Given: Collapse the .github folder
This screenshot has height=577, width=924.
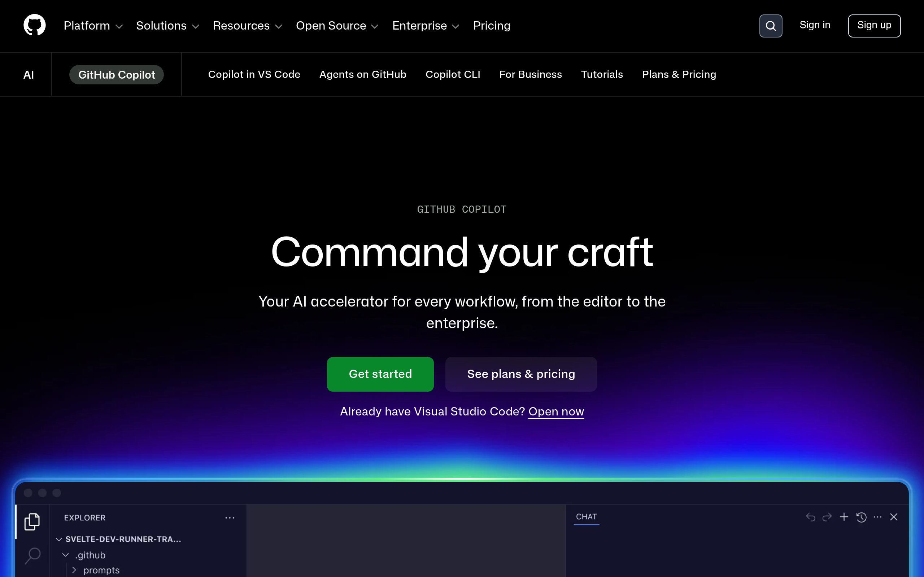Looking at the screenshot, I should point(65,555).
